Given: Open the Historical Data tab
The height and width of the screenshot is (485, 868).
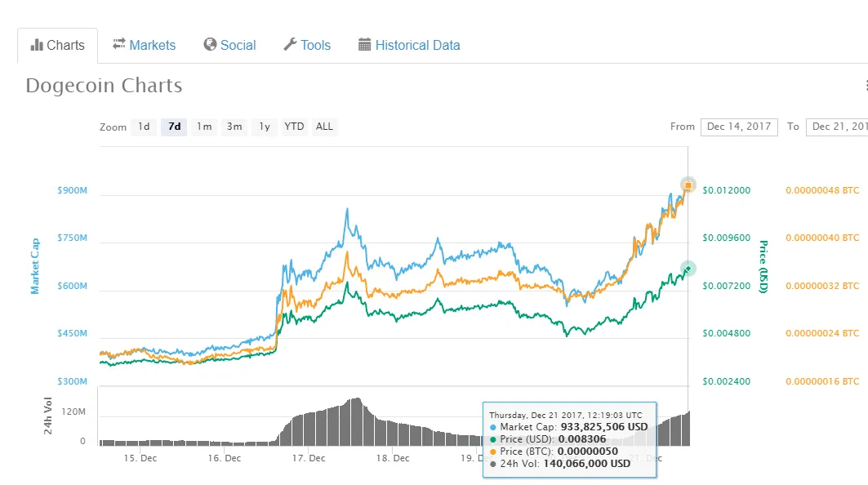Looking at the screenshot, I should click(409, 46).
